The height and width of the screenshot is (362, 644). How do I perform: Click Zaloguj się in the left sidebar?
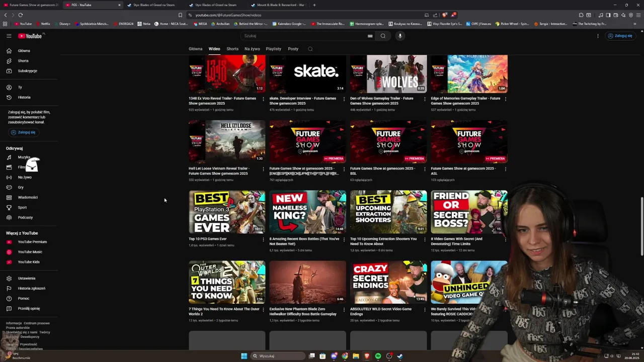pos(23,132)
